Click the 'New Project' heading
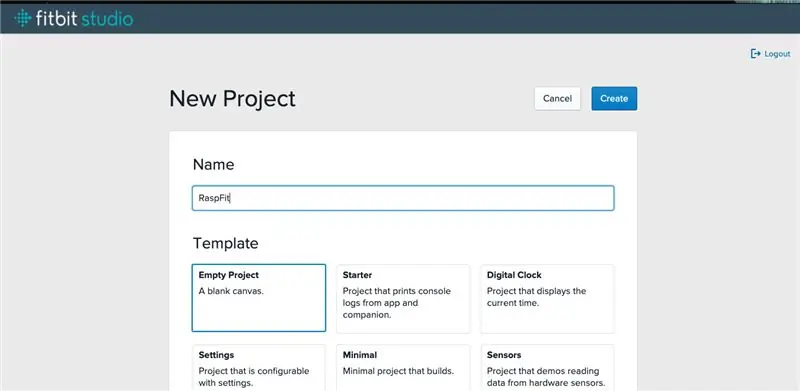 point(232,99)
